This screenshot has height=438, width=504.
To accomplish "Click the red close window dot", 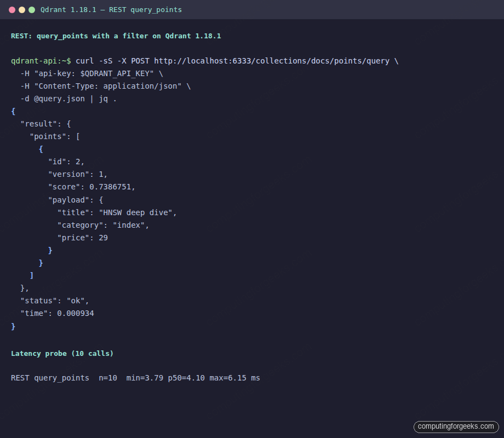I will pyautogui.click(x=12, y=10).
